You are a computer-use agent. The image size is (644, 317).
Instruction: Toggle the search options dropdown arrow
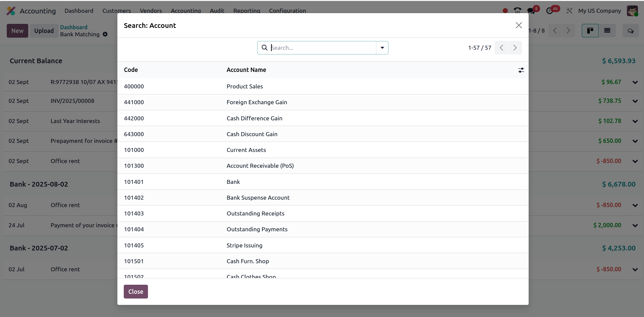tap(382, 48)
